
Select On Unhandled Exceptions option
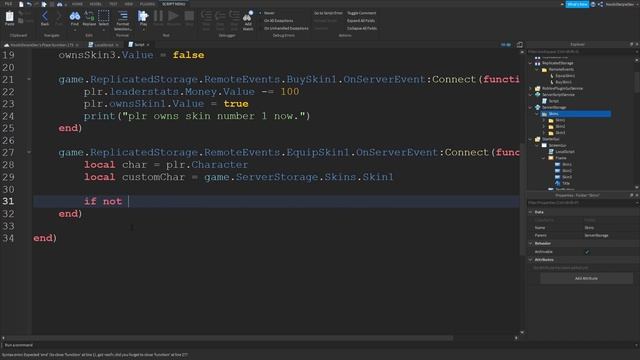pos(286,29)
